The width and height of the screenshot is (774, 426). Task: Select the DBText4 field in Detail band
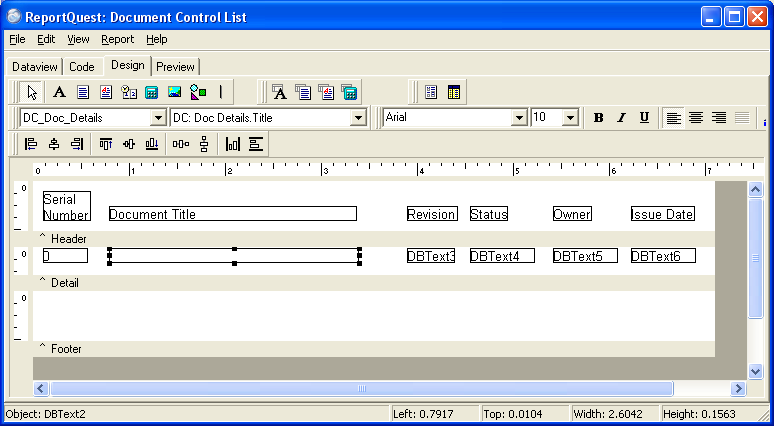click(502, 256)
